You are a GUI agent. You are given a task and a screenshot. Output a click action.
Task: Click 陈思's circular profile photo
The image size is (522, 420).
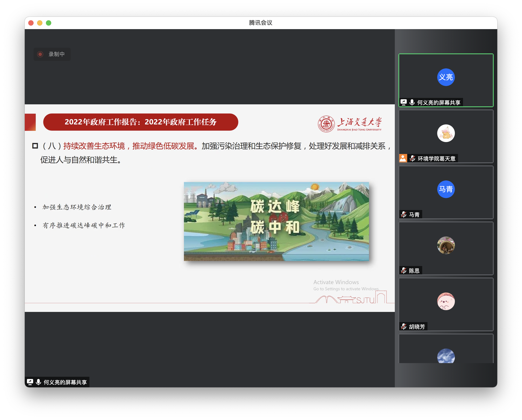click(x=446, y=245)
